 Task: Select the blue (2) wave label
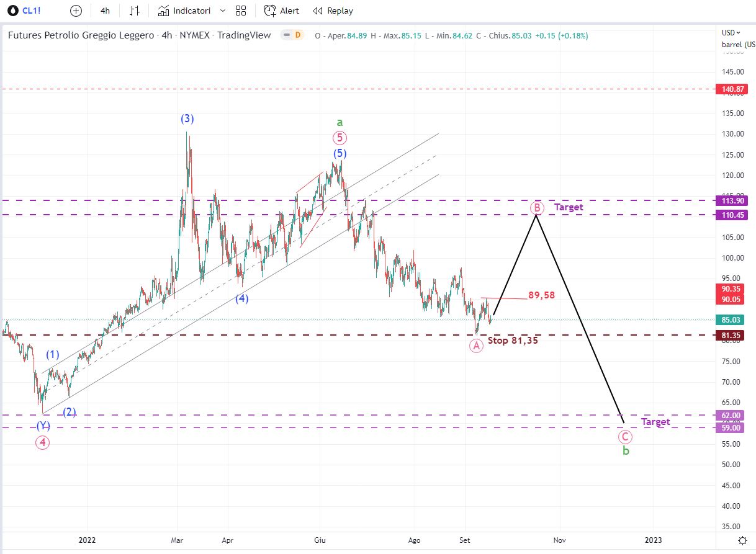(70, 412)
